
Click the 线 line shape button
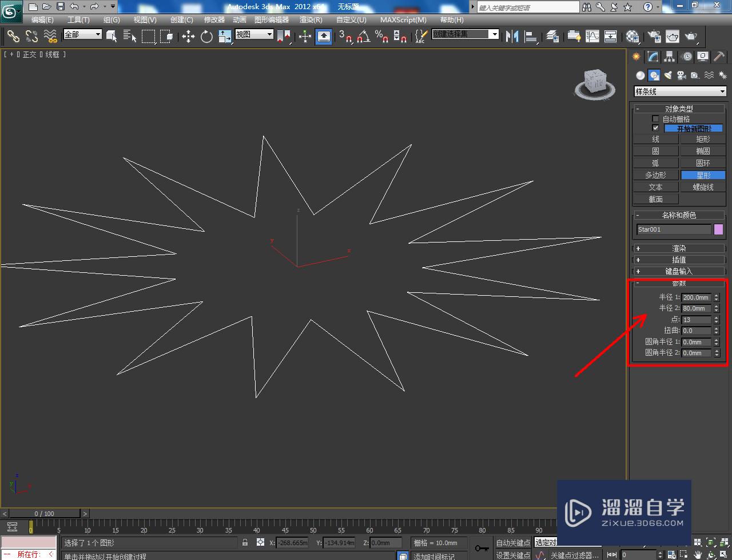coord(655,139)
